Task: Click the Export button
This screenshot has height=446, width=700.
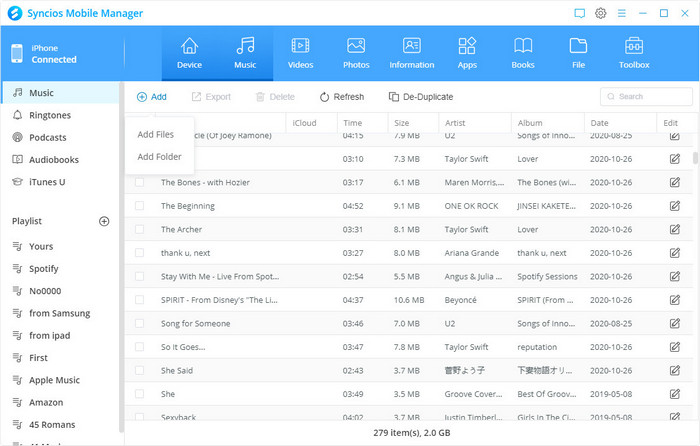Action: [211, 97]
